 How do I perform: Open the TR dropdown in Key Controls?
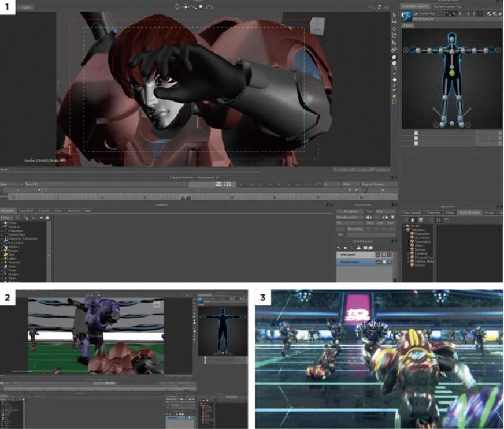[350, 223]
